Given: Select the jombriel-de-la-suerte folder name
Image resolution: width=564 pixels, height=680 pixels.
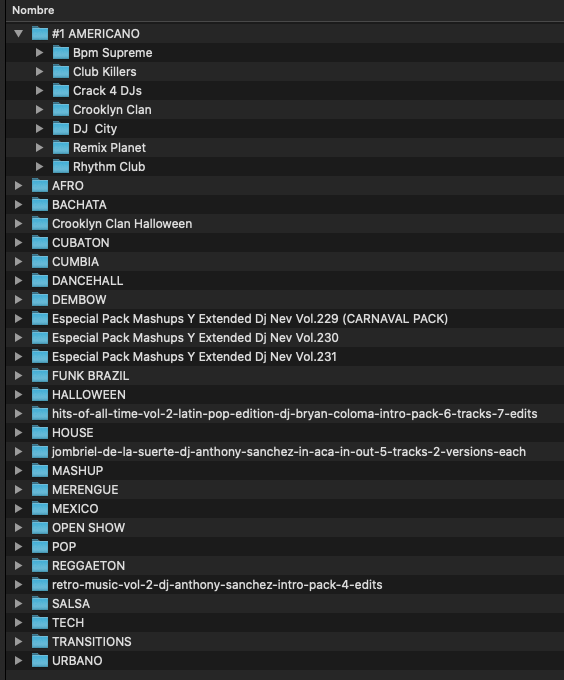Looking at the screenshot, I should [289, 451].
